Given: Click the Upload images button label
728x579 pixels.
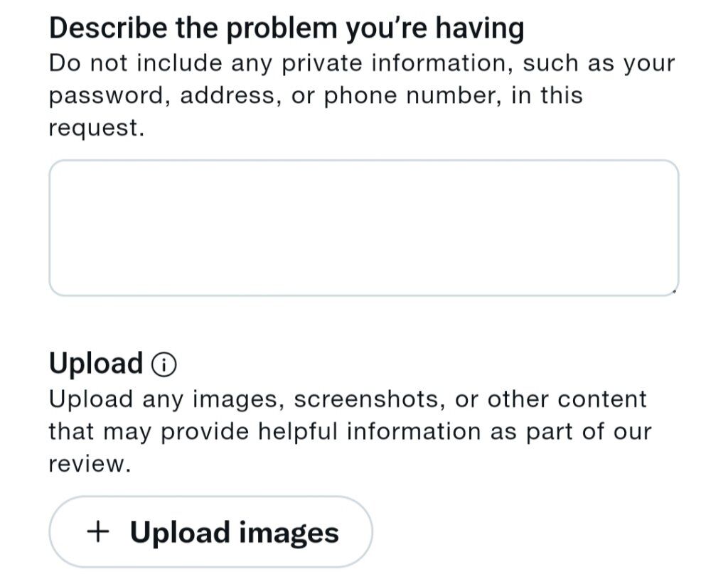Looking at the screenshot, I should (235, 532).
